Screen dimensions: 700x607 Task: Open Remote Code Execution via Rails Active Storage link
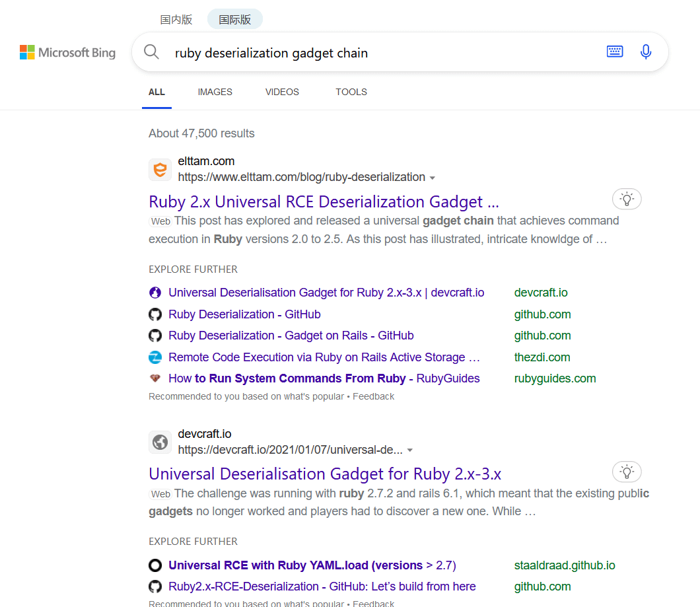pyautogui.click(x=324, y=357)
